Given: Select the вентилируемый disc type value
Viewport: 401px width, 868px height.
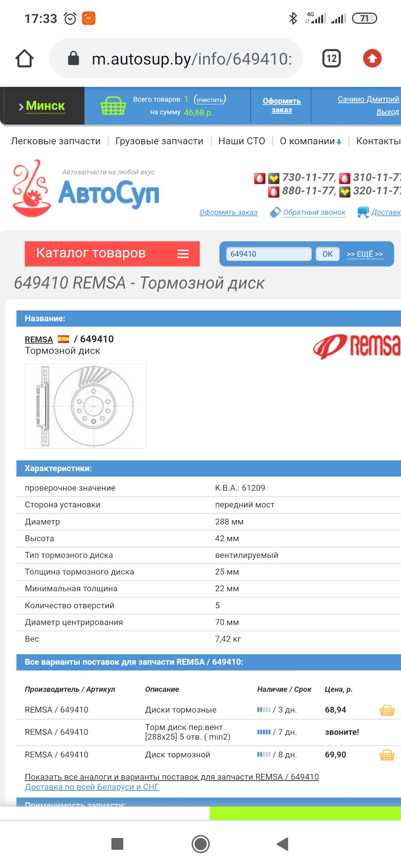Looking at the screenshot, I should point(246,555).
